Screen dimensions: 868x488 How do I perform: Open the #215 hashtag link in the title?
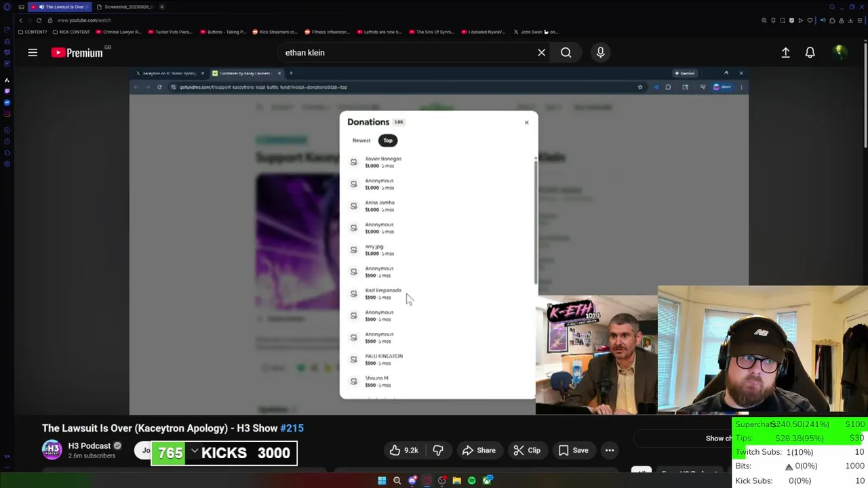click(x=292, y=428)
